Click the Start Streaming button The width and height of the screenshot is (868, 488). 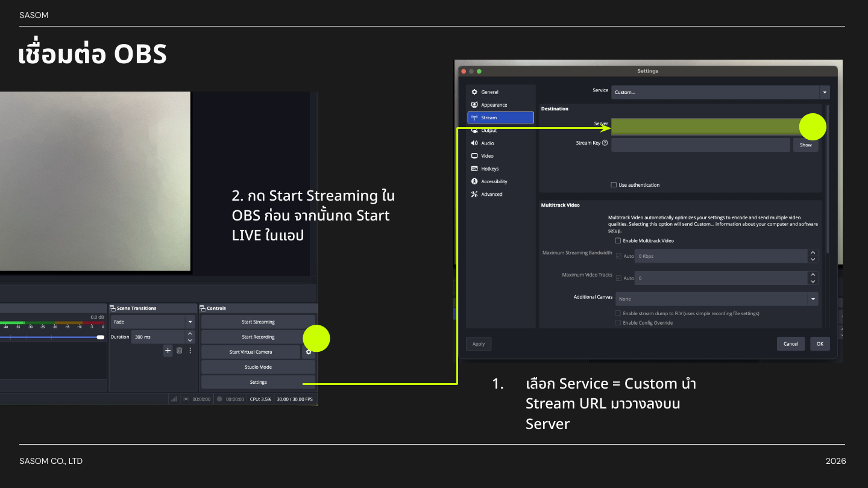258,322
